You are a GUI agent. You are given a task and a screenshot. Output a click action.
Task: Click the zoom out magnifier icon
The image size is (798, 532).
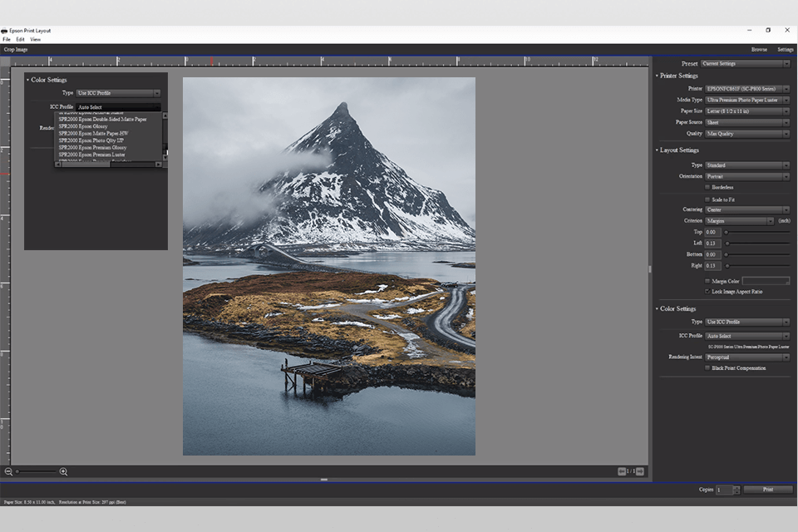8,472
